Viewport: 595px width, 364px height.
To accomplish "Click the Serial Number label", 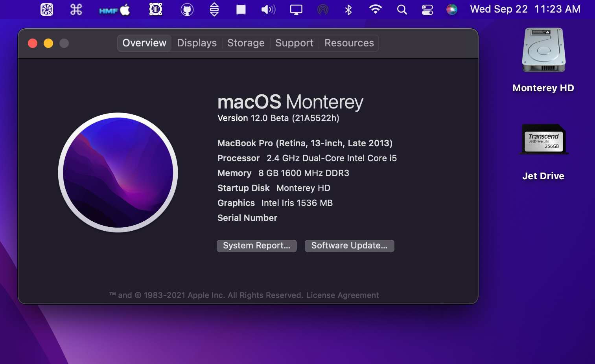I will tap(247, 218).
